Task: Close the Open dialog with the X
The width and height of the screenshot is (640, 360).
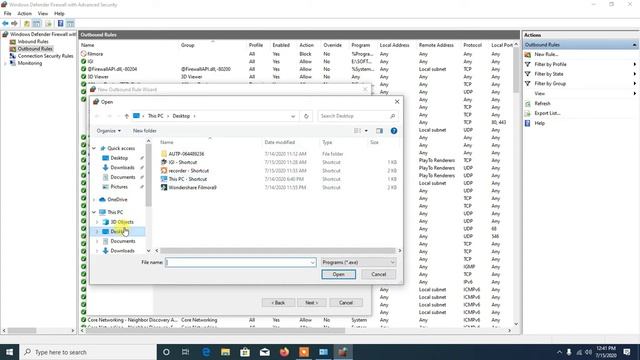Action: point(397,102)
